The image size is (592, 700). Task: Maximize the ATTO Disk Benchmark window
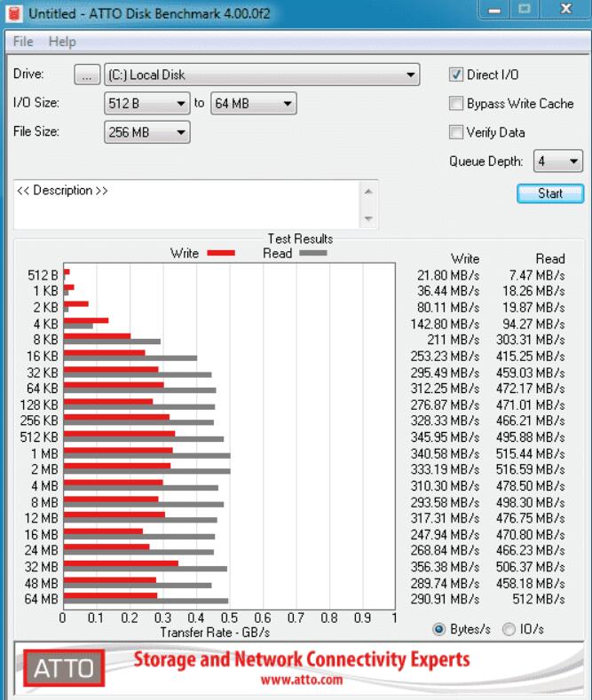[x=525, y=10]
